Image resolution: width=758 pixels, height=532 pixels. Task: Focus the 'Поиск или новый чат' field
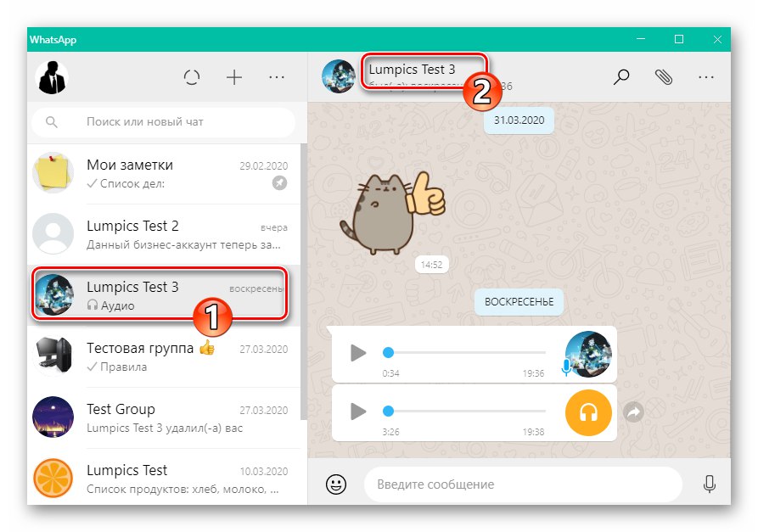pos(163,122)
